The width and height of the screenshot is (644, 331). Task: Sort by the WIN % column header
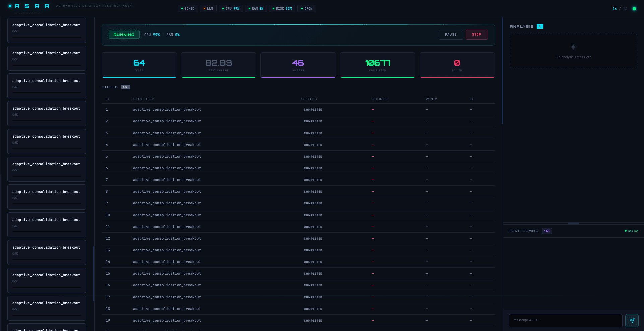pyautogui.click(x=431, y=99)
